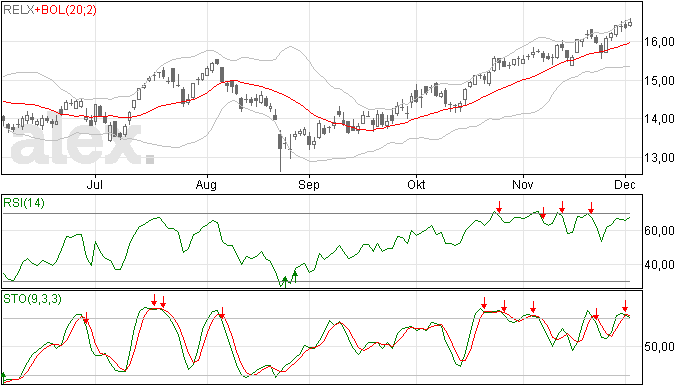The height and width of the screenshot is (387, 690).
Task: Click the Jul month label
Action: tap(95, 184)
